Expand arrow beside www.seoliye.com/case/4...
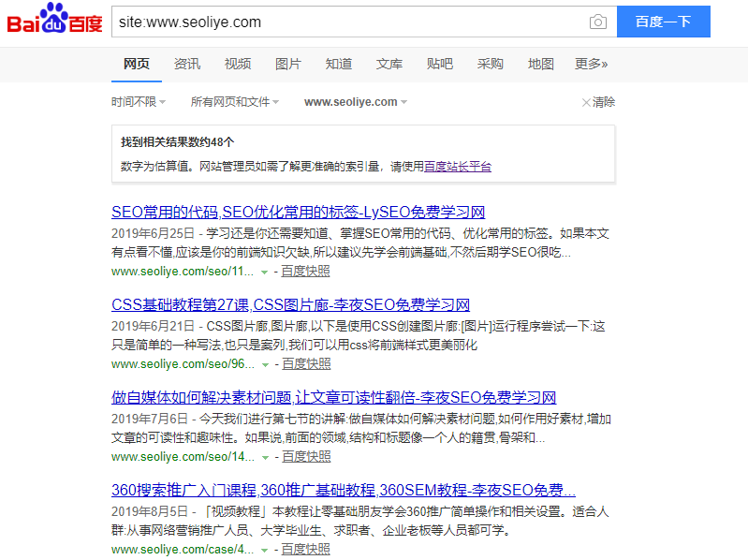The height and width of the screenshot is (560, 748). tap(264, 550)
